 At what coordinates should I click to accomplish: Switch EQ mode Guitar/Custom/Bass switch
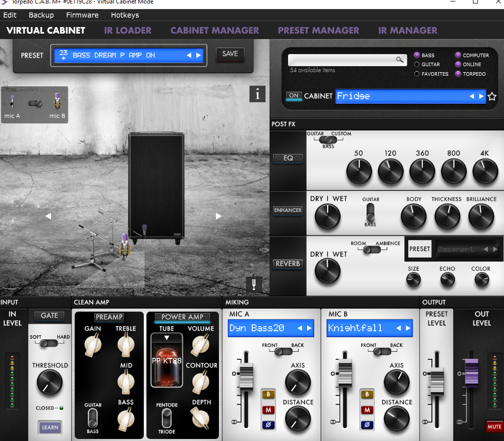click(x=328, y=140)
